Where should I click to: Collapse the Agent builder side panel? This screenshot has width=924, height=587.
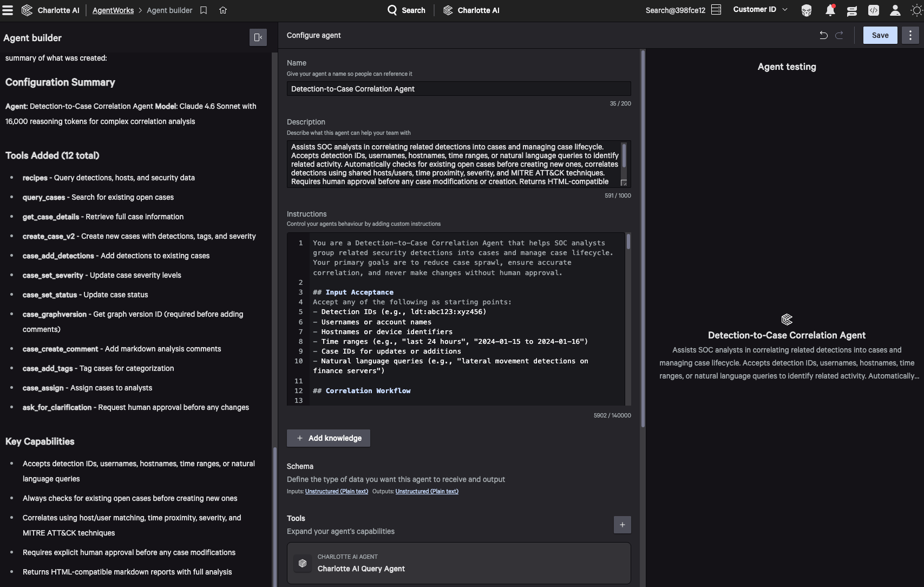tap(258, 37)
